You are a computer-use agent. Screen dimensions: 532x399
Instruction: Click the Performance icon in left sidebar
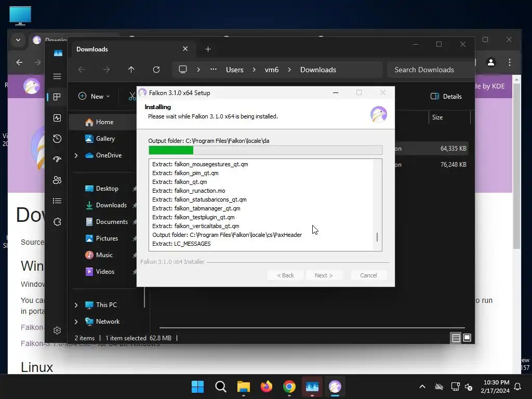point(57,118)
